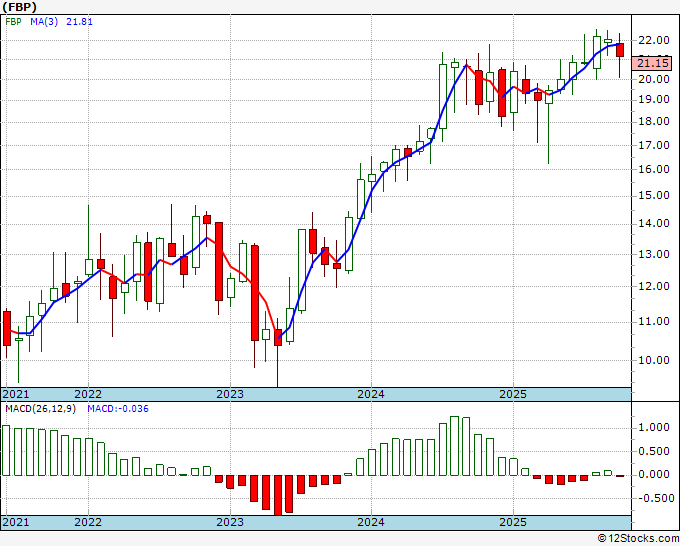This screenshot has height=546, width=680.
Task: Click 2021 on the price chart timeline
Action: pyautogui.click(x=16, y=394)
